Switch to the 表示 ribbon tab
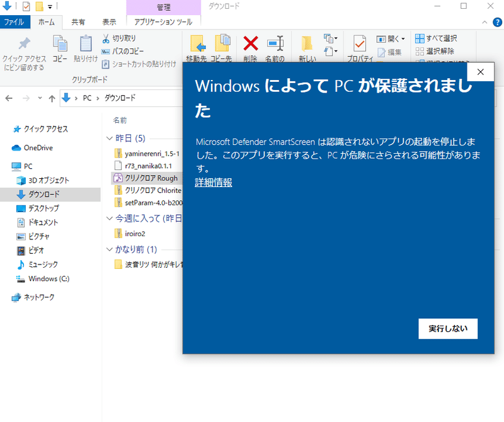The image size is (504, 422). 109,22
